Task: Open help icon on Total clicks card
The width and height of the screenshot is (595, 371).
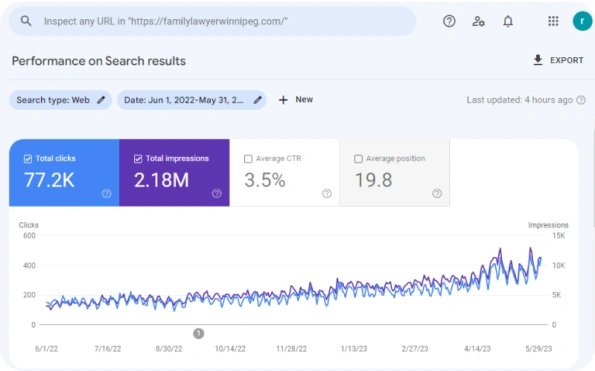Action: (107, 193)
